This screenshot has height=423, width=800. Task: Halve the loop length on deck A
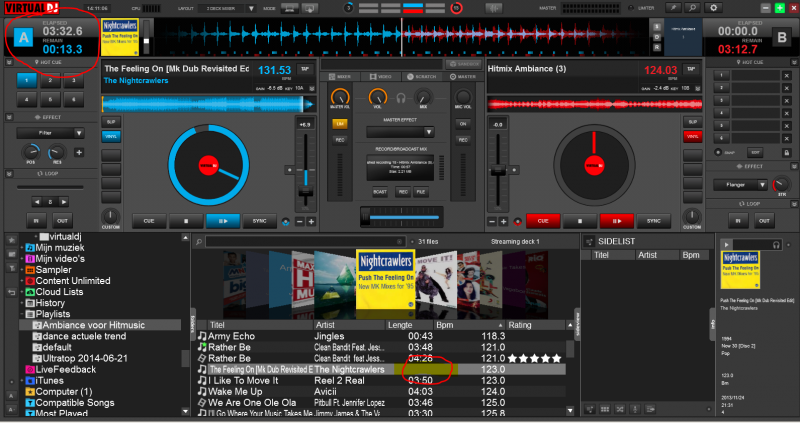pos(37,202)
